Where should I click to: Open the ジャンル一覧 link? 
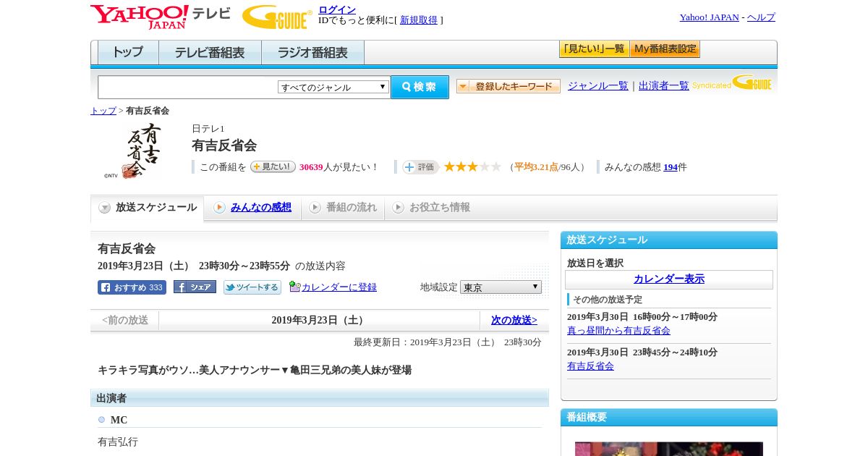(598, 86)
